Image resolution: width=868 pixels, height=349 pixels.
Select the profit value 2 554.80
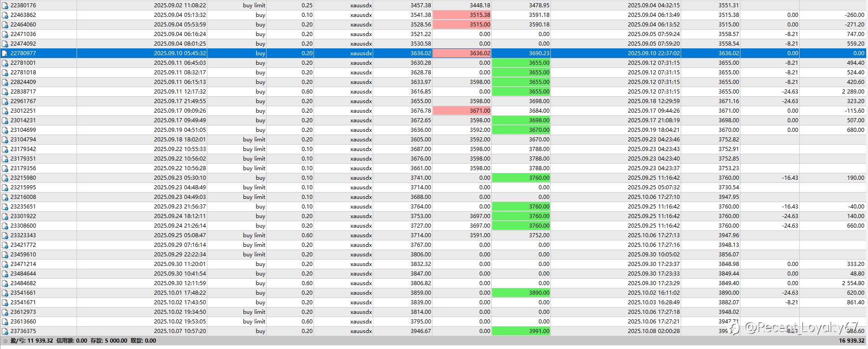tap(853, 283)
